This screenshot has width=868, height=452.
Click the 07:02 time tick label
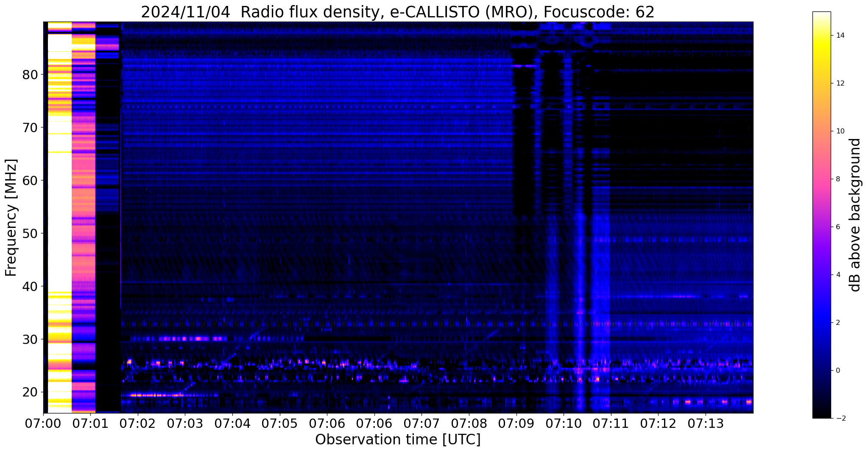[x=138, y=423]
